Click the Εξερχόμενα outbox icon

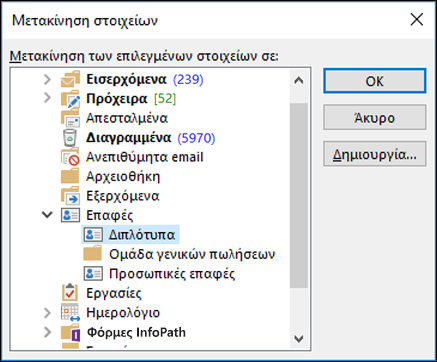point(70,196)
